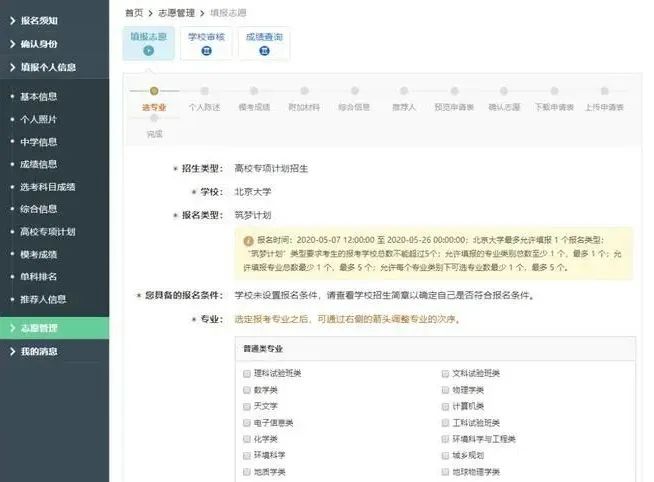
Task: Click the 北京大学 school value
Action: pyautogui.click(x=253, y=192)
